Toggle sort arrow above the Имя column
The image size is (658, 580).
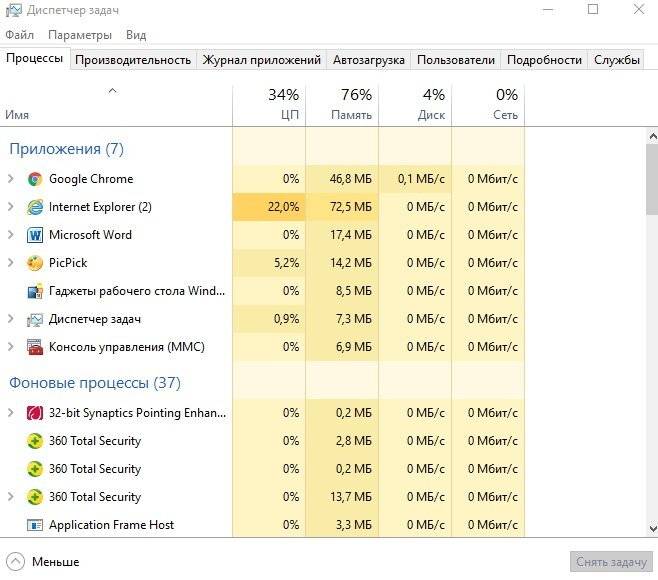click(112, 91)
